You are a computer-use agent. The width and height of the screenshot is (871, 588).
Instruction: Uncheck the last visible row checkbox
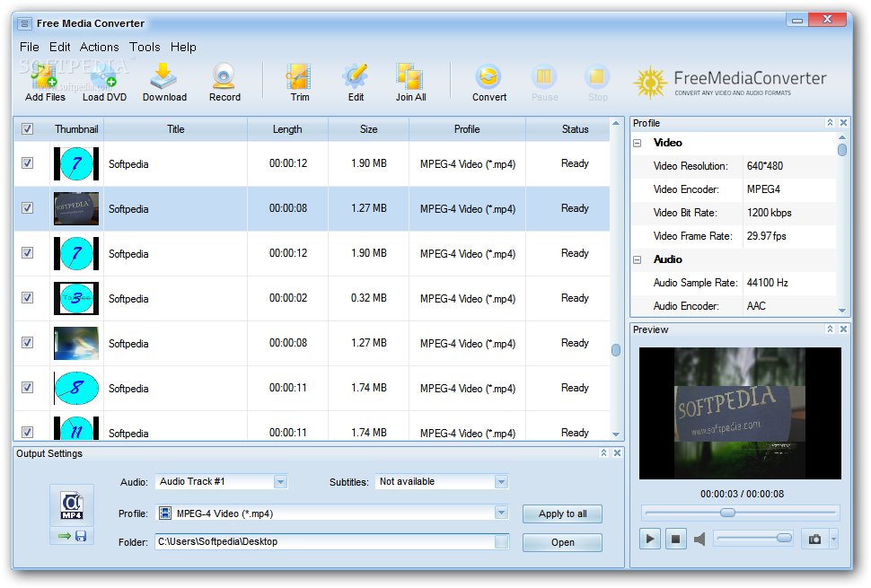click(27, 432)
